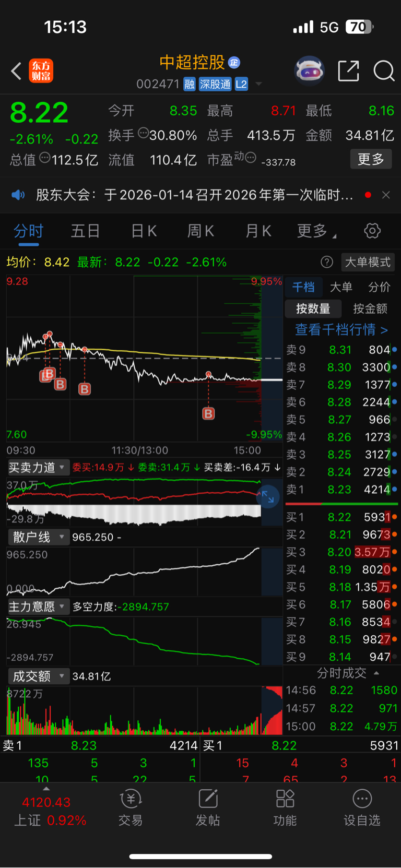
Task: Tap the 买7 8.16 8534 row
Action: point(341,622)
